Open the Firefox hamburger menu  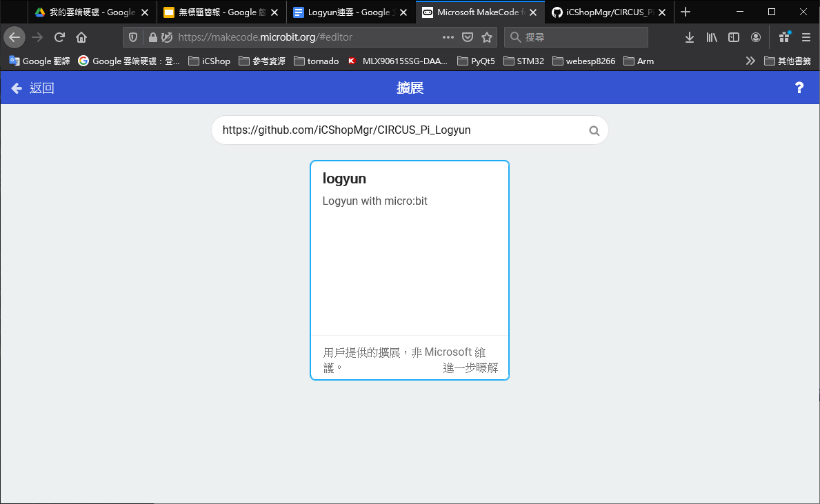coord(806,37)
